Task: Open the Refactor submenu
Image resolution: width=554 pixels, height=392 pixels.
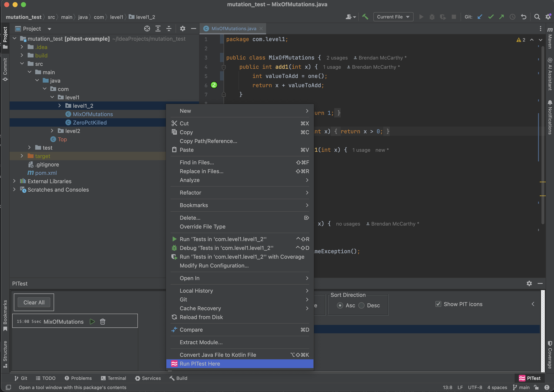Action: click(x=240, y=192)
